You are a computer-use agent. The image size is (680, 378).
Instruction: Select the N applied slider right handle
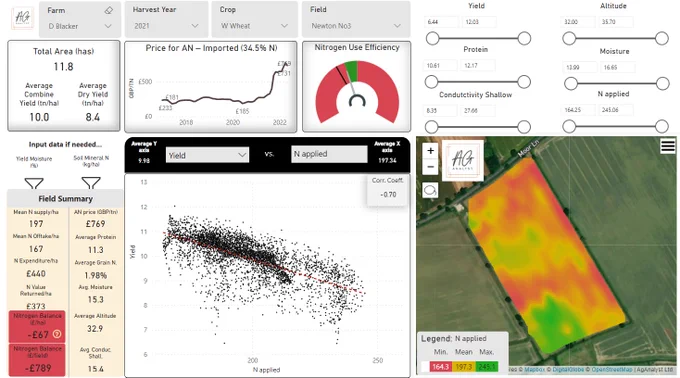point(662,126)
